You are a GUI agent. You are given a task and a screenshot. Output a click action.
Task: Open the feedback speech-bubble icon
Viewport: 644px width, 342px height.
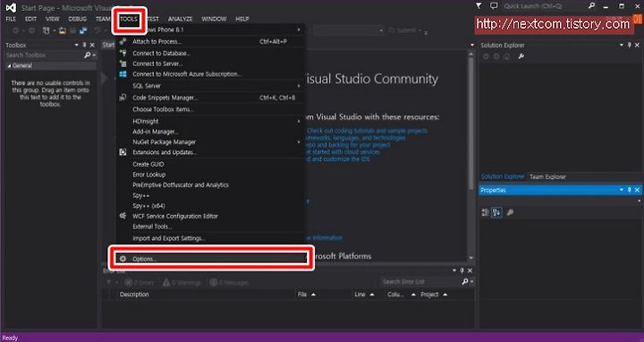tap(494, 5)
